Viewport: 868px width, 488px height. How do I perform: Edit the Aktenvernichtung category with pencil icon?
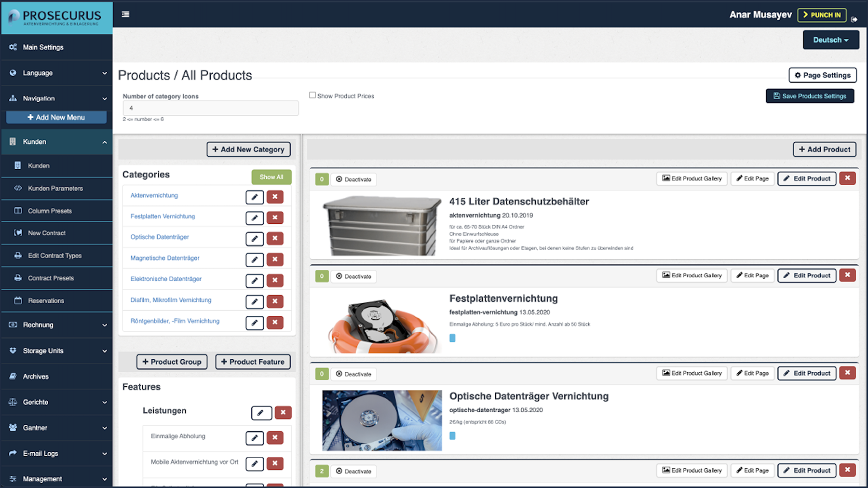255,197
